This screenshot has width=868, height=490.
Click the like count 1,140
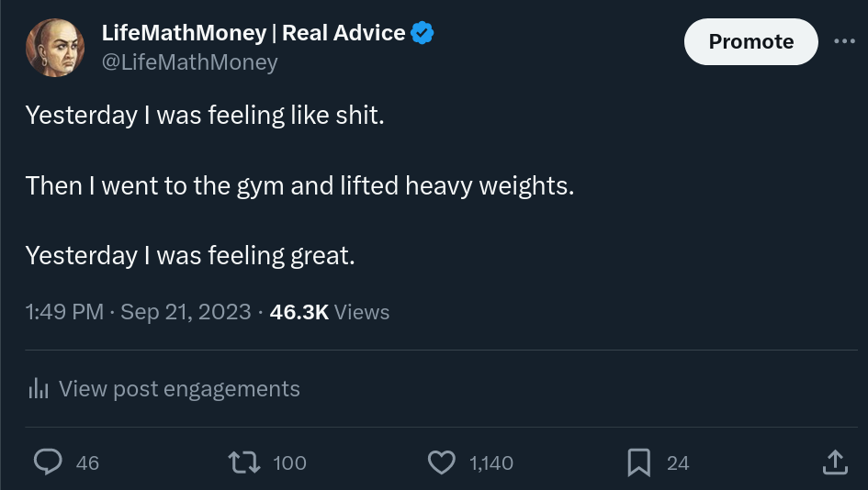(491, 463)
